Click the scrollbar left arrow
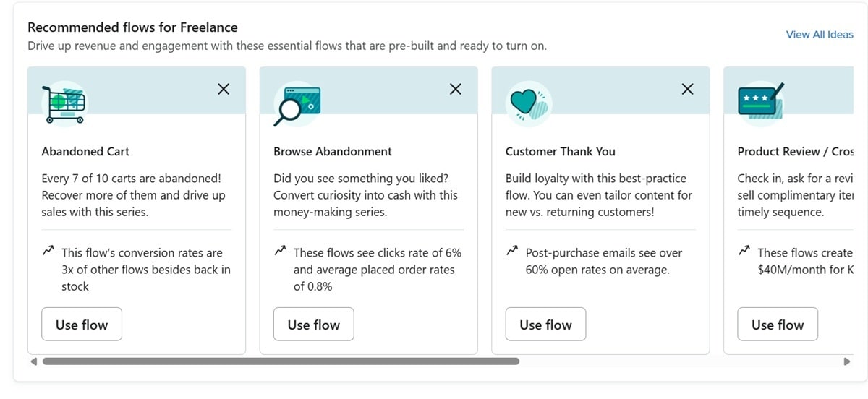 33,361
